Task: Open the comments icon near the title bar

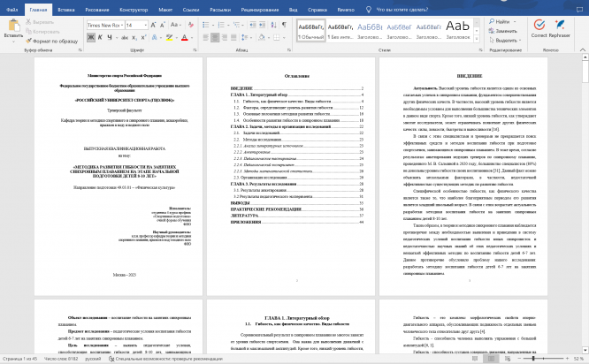Action: (x=579, y=10)
